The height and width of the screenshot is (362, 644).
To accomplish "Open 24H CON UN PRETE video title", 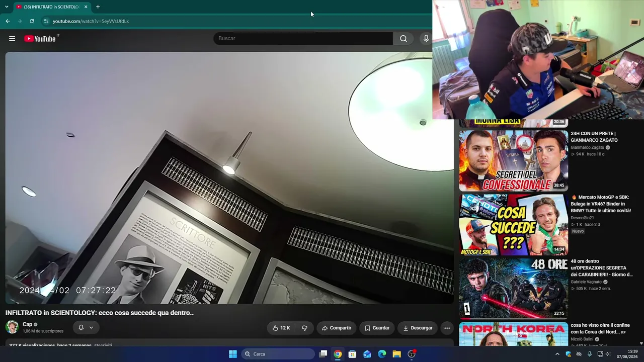I will [594, 137].
